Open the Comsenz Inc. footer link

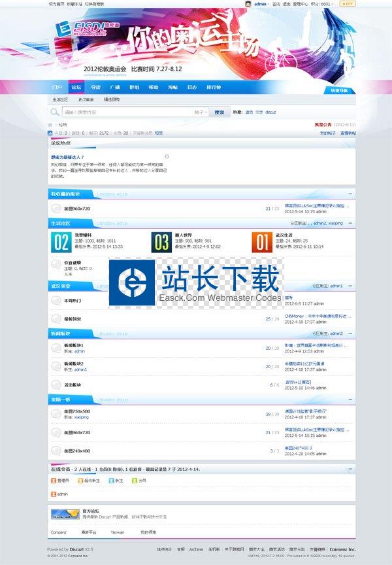click(x=343, y=549)
